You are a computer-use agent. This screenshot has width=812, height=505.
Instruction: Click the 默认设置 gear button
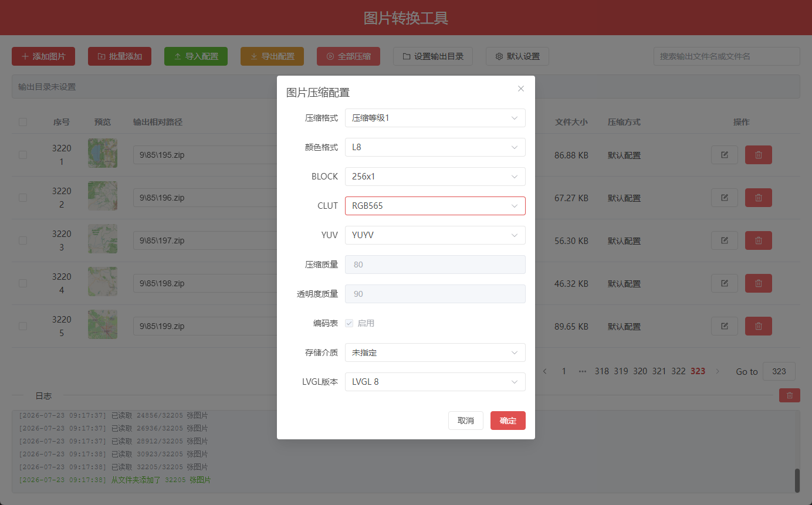[517, 56]
